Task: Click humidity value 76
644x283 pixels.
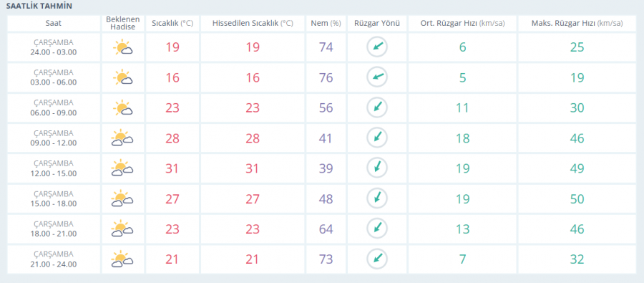Action: 326,77
